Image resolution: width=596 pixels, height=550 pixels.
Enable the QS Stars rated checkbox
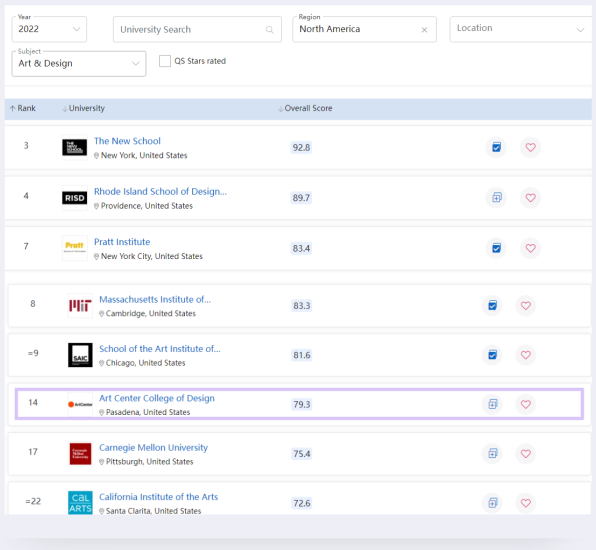coord(165,61)
